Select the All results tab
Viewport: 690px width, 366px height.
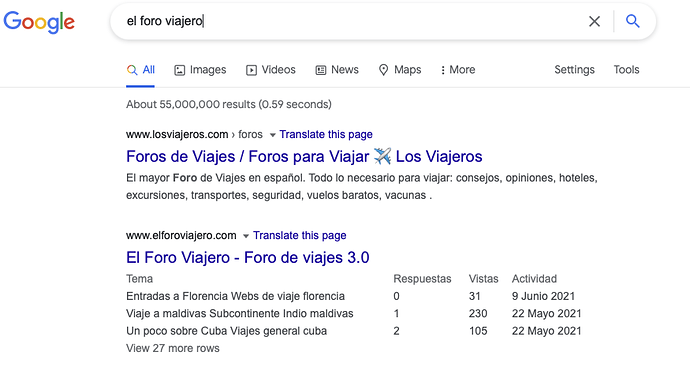point(140,70)
